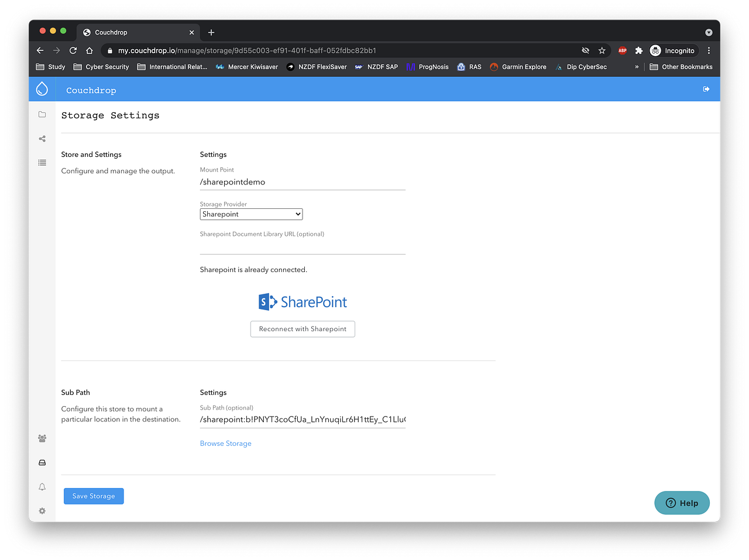Open Notifications via the bell icon

[x=42, y=486]
